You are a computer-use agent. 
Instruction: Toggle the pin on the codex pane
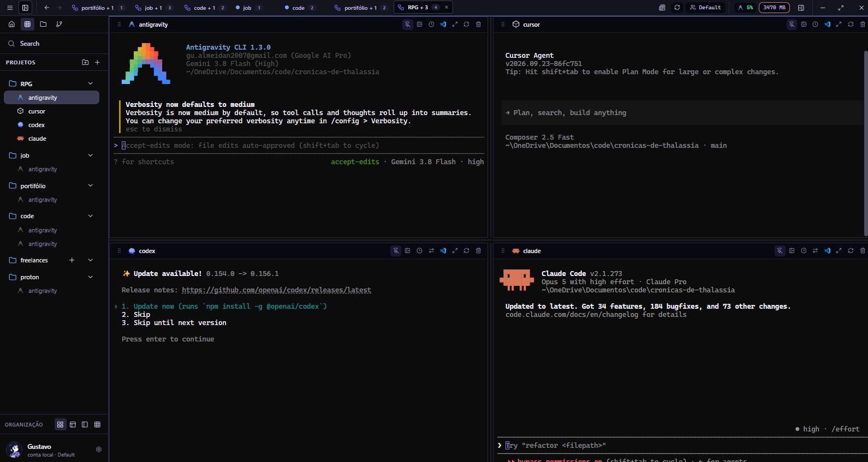point(396,251)
